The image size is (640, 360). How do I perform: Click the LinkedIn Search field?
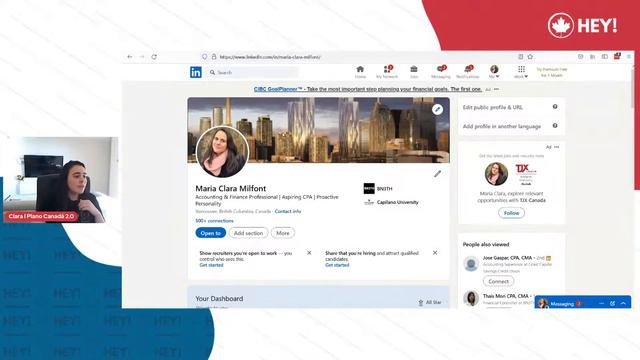click(253, 72)
